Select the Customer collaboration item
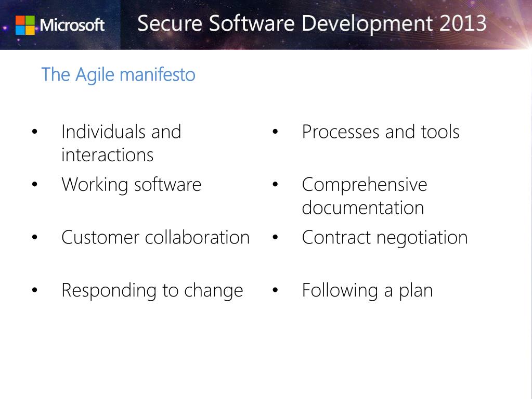The width and height of the screenshot is (532, 399). point(155,238)
